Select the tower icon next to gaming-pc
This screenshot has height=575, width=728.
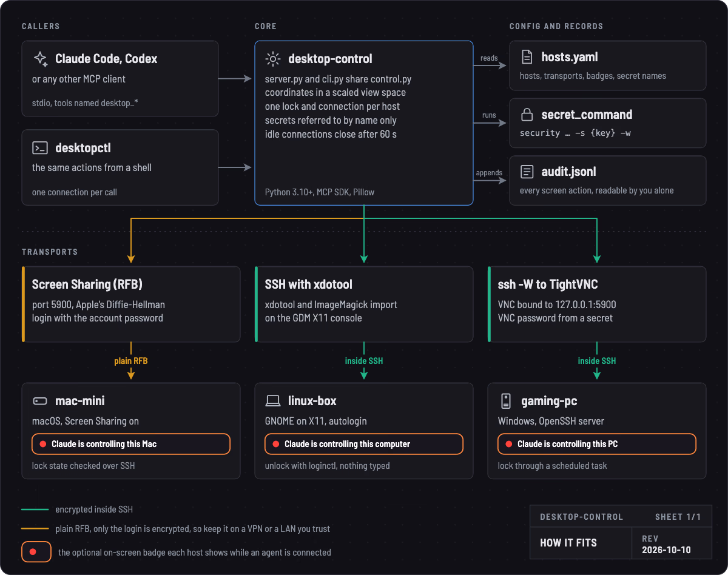pos(506,401)
